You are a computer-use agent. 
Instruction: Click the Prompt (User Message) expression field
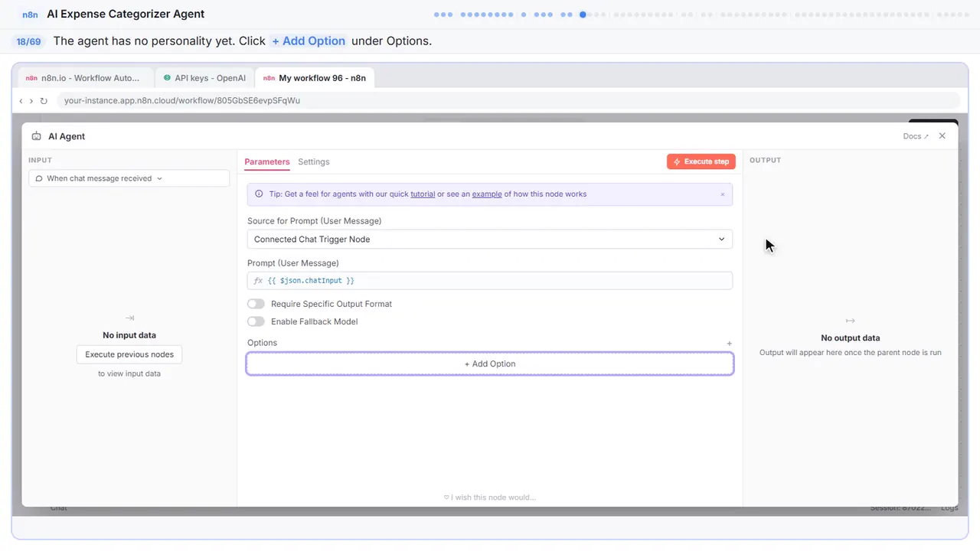pos(490,281)
